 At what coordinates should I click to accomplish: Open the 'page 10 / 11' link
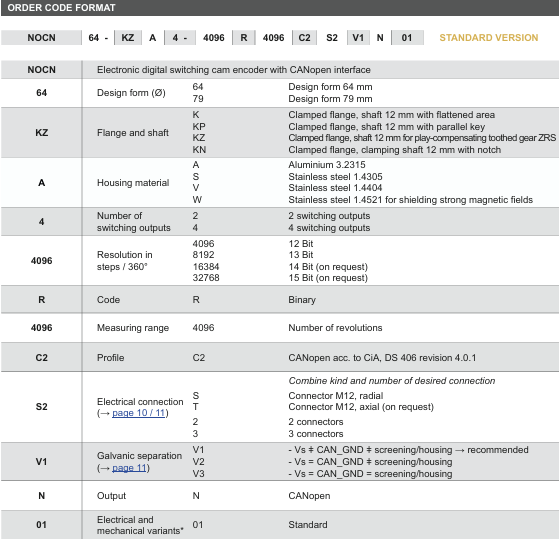(x=139, y=413)
